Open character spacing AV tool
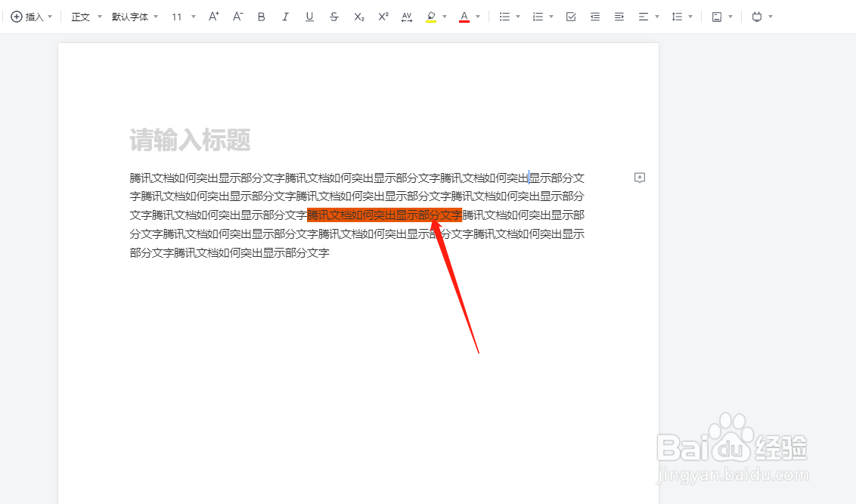This screenshot has height=504, width=856. (x=407, y=17)
